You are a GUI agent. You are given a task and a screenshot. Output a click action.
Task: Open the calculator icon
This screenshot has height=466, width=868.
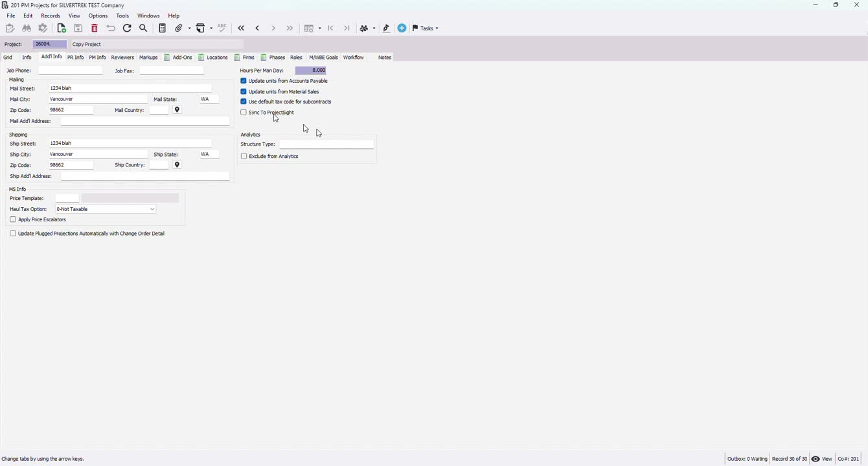pyautogui.click(x=163, y=28)
